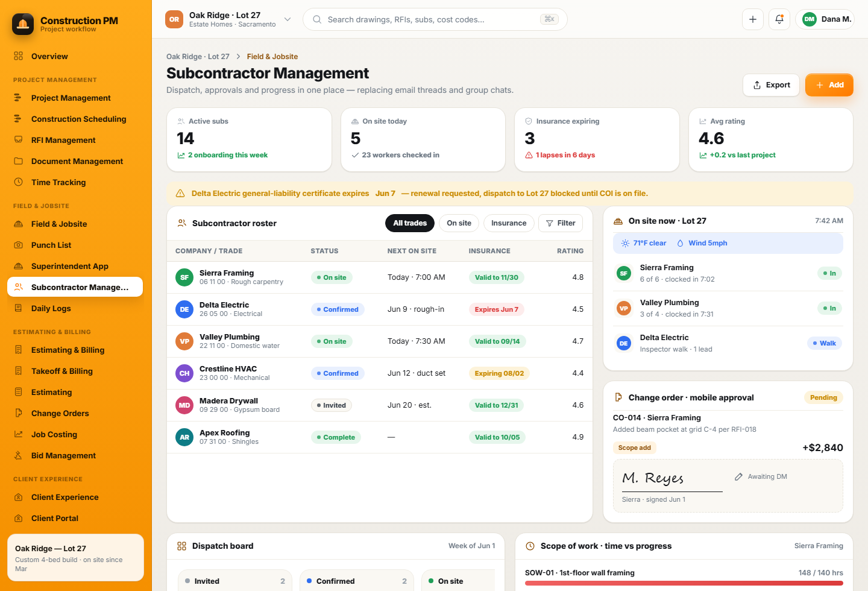This screenshot has width=868, height=591.
Task: Click the Client Experience sidebar icon
Action: pos(18,497)
